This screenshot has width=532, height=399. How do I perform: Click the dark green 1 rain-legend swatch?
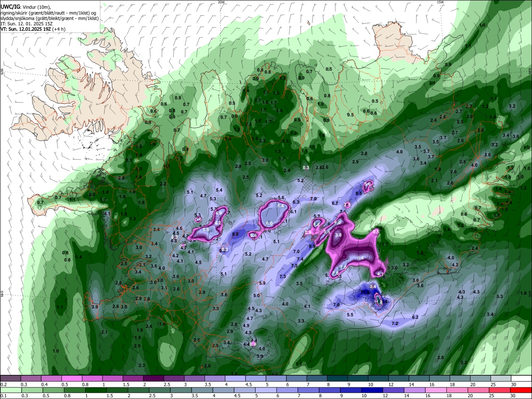[96, 390]
